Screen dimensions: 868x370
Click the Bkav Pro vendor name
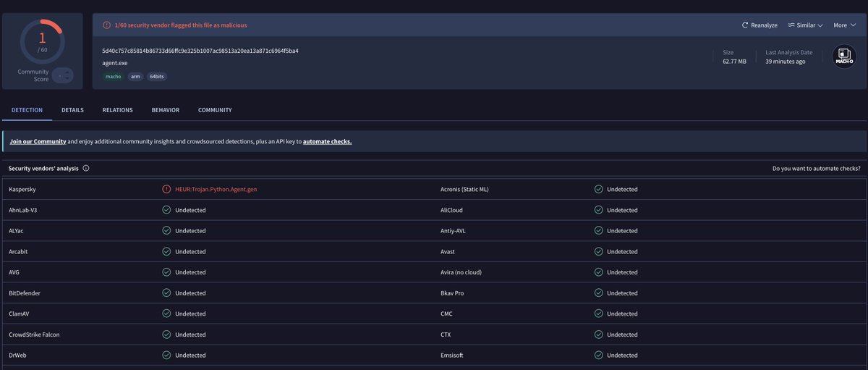(452, 293)
